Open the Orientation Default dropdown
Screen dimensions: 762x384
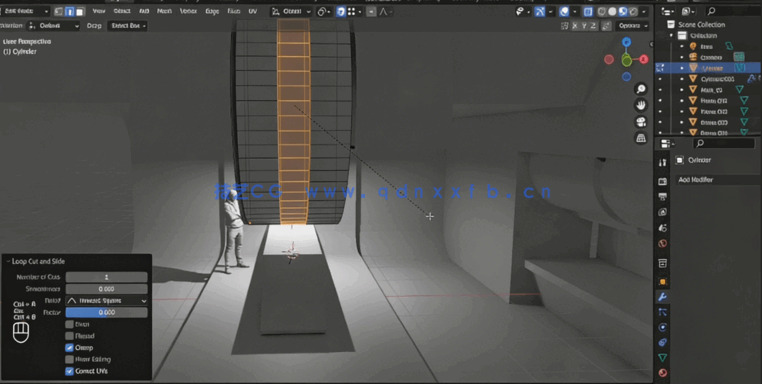pos(53,26)
